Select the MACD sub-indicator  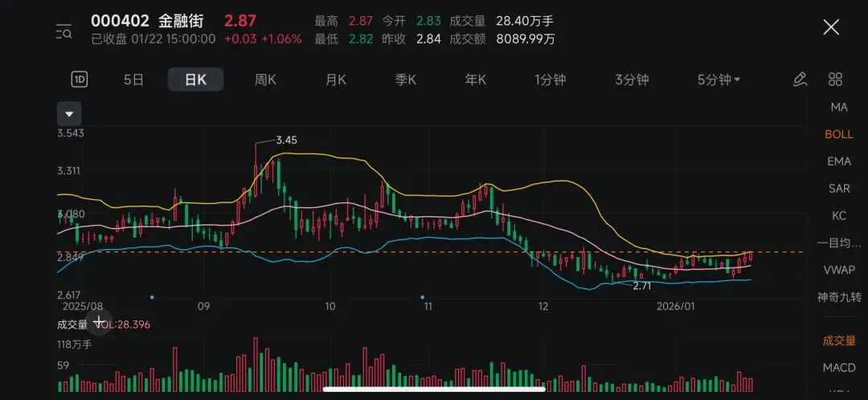[839, 367]
